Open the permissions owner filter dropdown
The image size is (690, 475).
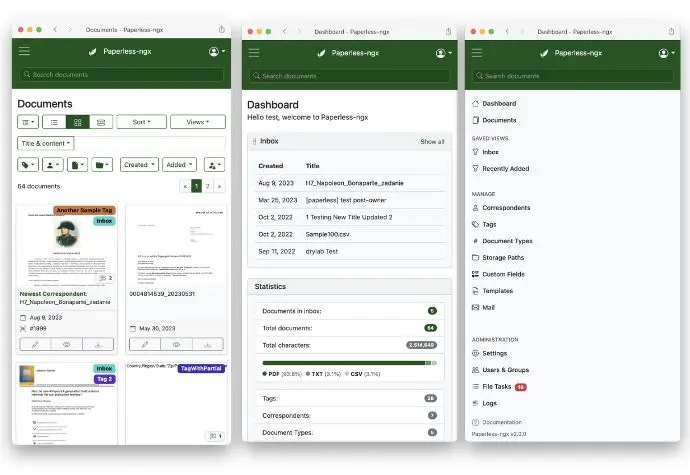pyautogui.click(x=215, y=165)
